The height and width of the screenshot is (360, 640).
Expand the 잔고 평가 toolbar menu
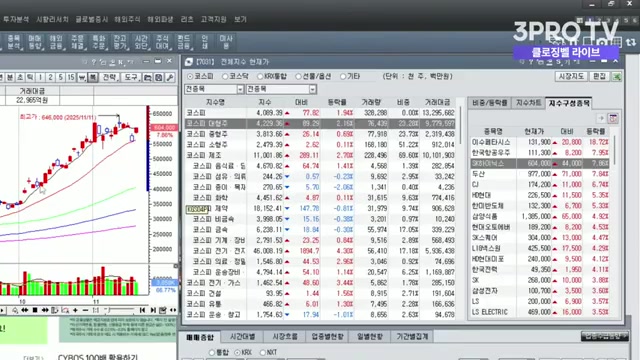pos(120,42)
